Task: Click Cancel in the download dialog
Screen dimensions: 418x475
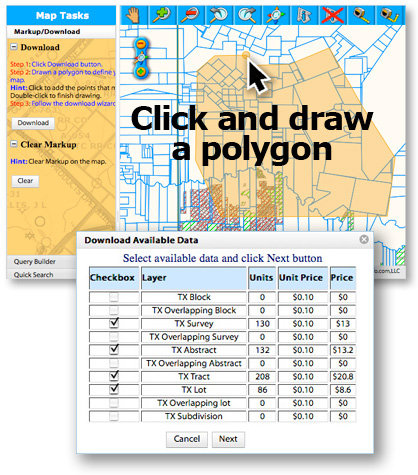Action: click(187, 439)
